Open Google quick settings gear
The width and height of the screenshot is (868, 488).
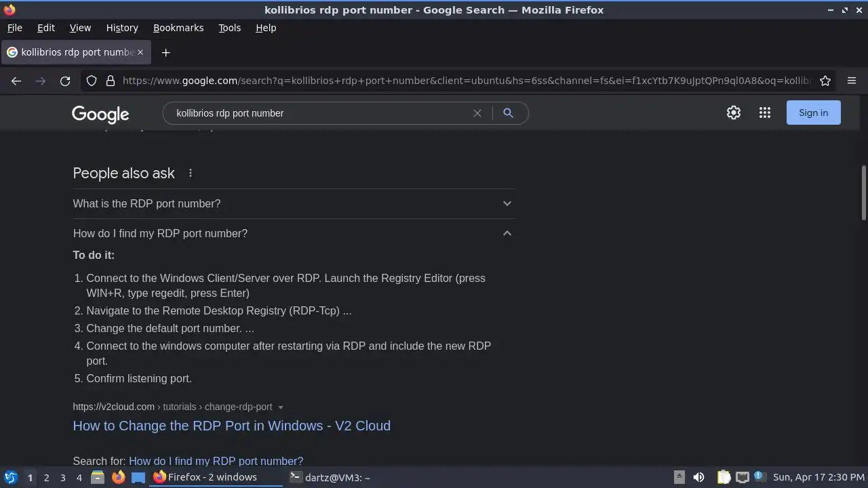[734, 113]
